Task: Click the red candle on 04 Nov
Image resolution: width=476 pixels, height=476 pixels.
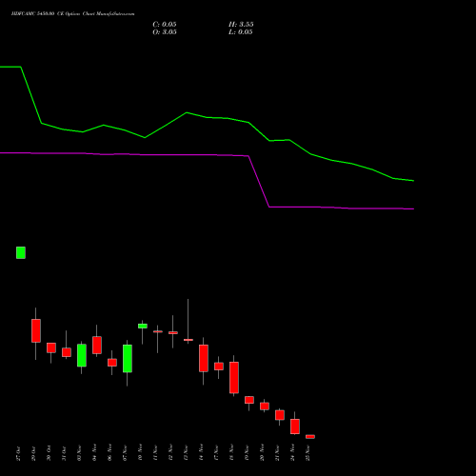Action: 97,345
